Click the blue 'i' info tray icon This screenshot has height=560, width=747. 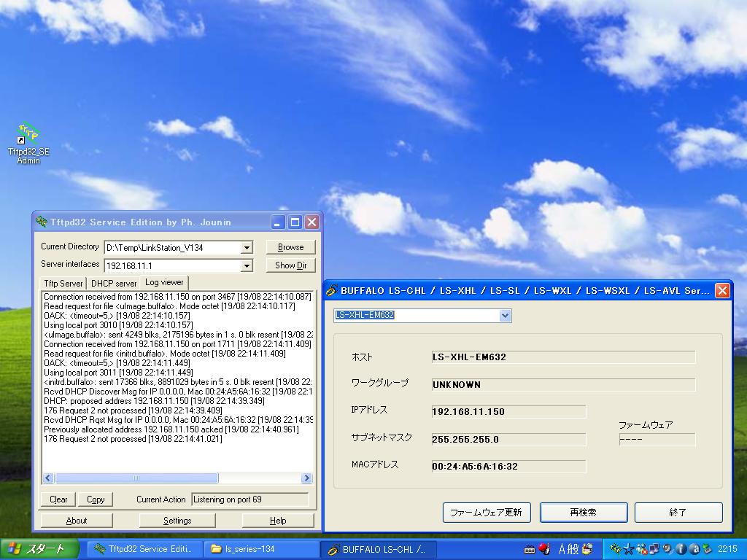pos(681,549)
